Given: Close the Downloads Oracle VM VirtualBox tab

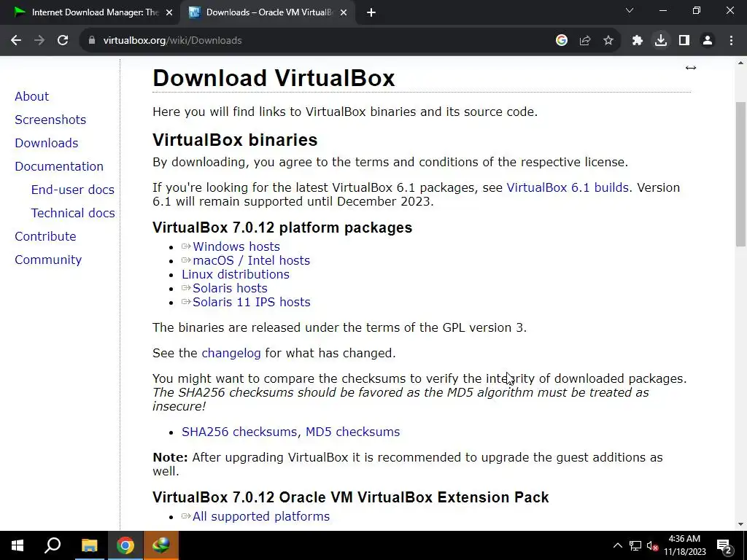Looking at the screenshot, I should pyautogui.click(x=344, y=13).
